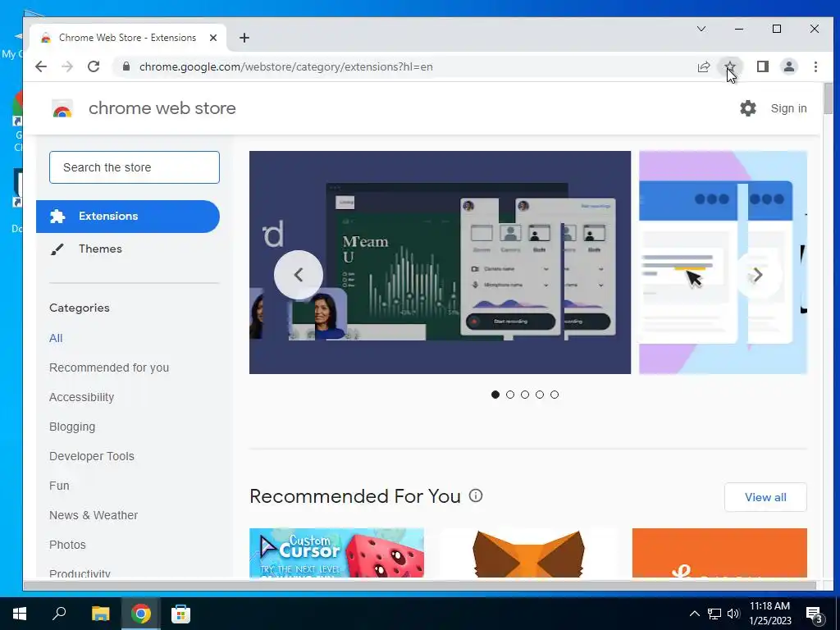
Task: Show previous carousel slide
Action: tap(299, 275)
